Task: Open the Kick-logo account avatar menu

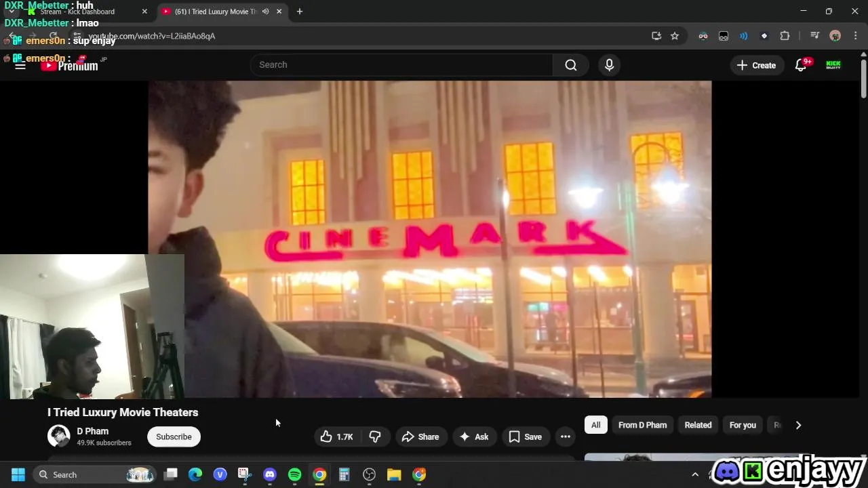Action: point(833,65)
